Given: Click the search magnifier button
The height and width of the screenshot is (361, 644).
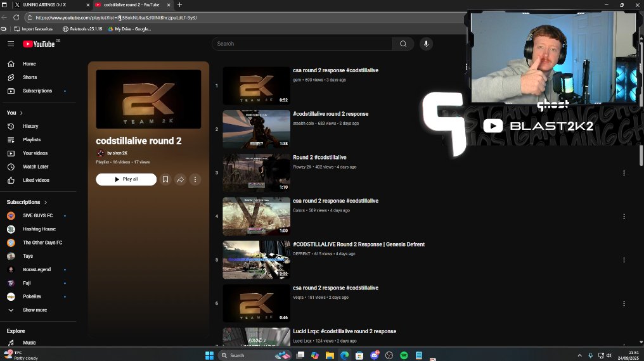Looking at the screenshot, I should pyautogui.click(x=403, y=44).
